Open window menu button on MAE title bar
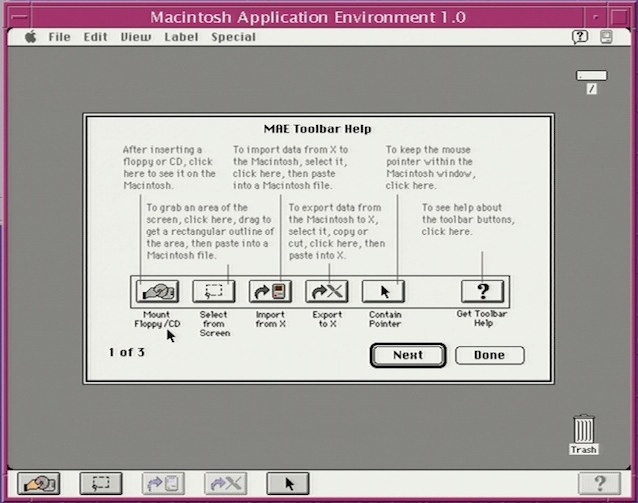638x503 pixels. [20, 17]
